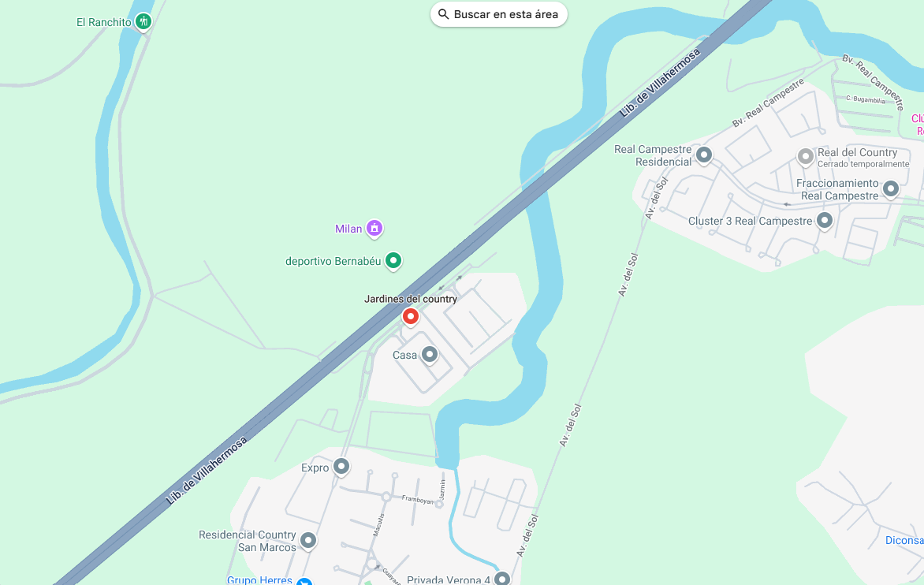Click the magnifier icon in search button

tap(444, 14)
